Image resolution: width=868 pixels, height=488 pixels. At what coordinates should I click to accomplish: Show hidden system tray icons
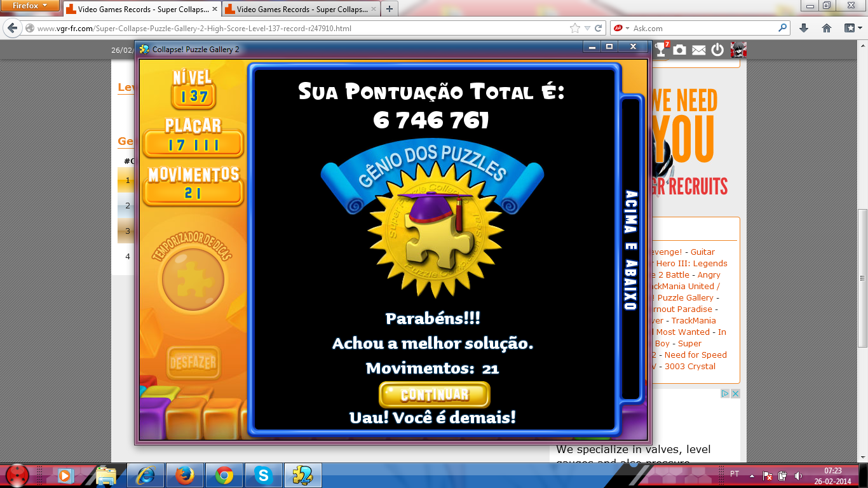tap(752, 475)
